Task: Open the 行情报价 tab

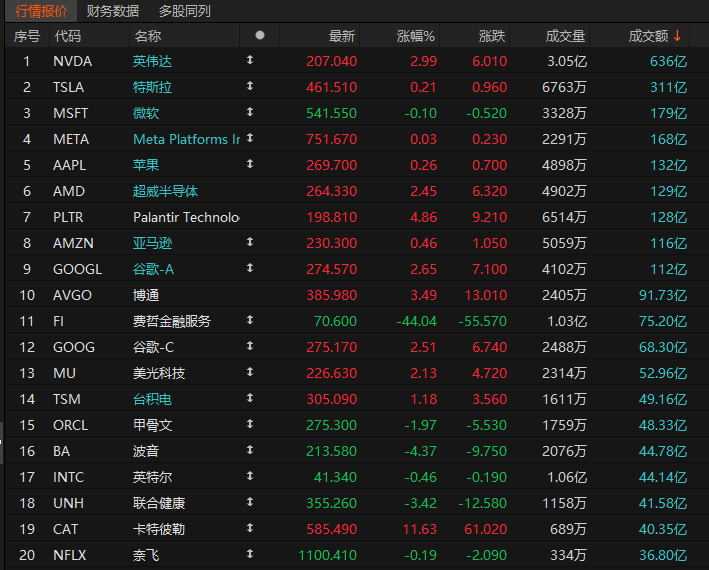Action: coord(41,11)
